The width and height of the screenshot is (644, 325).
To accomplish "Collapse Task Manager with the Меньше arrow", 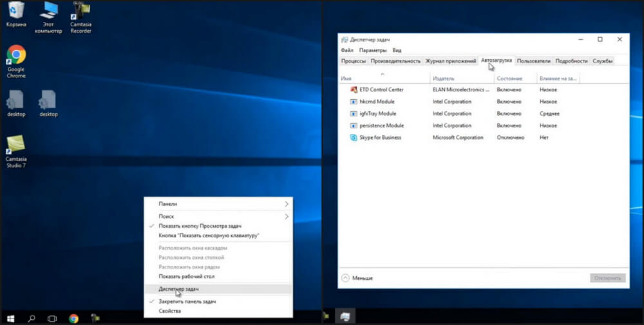I will [345, 278].
